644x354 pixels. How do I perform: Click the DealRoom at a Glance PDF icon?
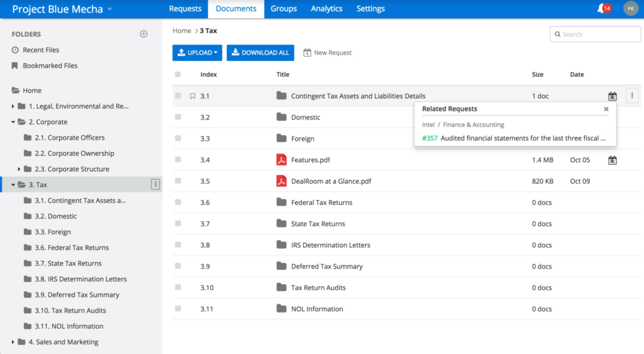[x=281, y=181]
